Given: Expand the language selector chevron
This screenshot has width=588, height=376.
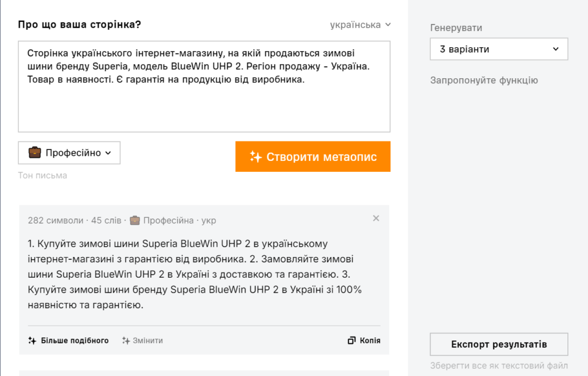Looking at the screenshot, I should [x=388, y=25].
